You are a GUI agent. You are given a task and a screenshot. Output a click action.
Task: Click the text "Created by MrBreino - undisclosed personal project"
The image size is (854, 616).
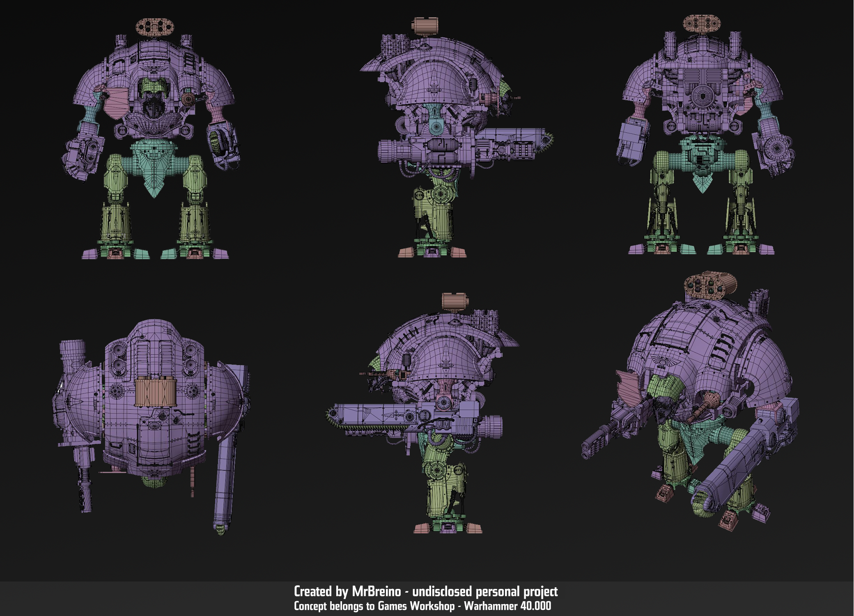click(x=426, y=591)
